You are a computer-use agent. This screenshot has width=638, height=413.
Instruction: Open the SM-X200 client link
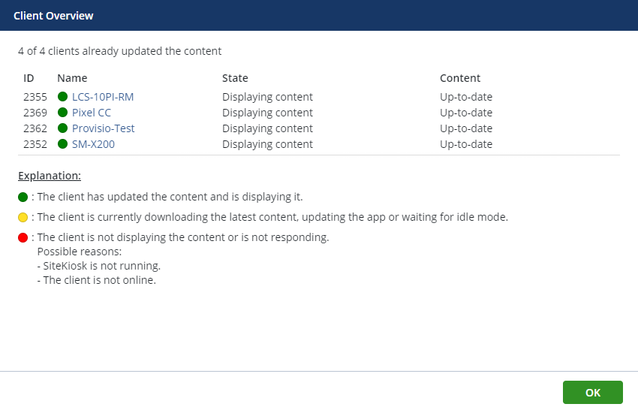94,144
